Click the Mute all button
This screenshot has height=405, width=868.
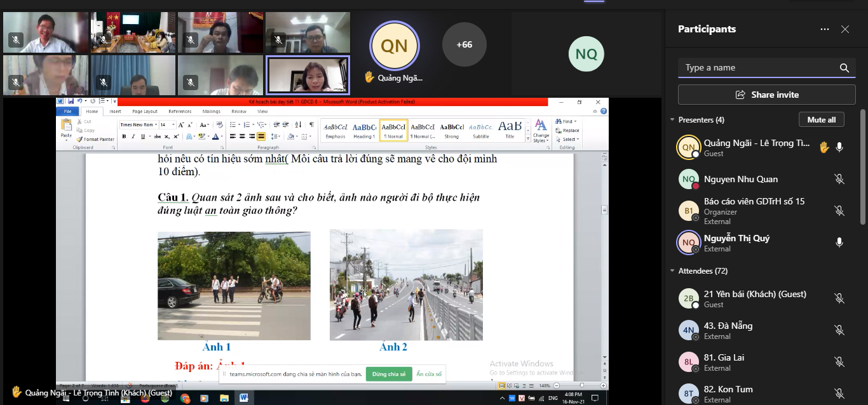pos(822,120)
